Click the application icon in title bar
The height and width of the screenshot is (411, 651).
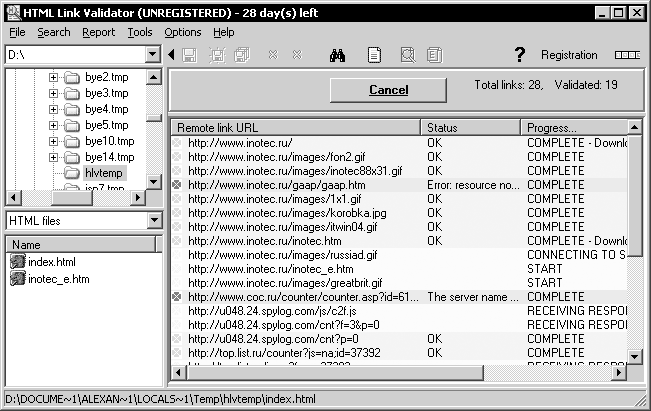[x=13, y=13]
